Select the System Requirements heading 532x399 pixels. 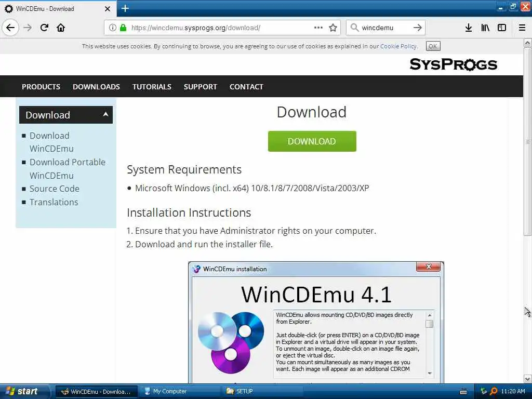tap(184, 169)
